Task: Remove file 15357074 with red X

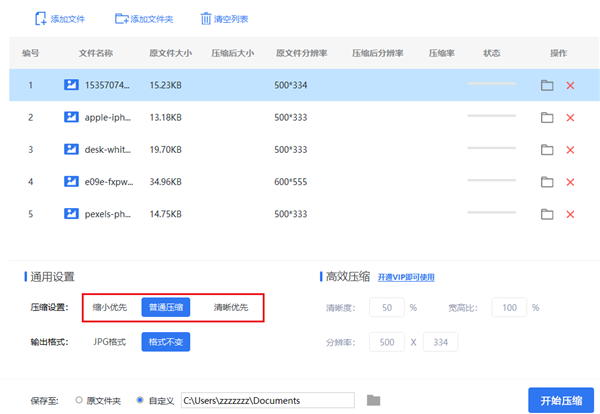Action: pos(570,85)
